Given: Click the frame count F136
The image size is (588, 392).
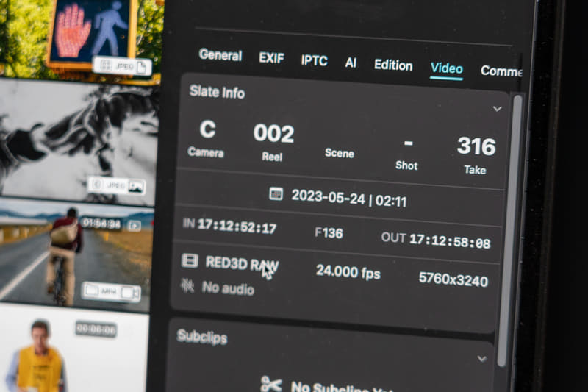Looking at the screenshot, I should [329, 233].
